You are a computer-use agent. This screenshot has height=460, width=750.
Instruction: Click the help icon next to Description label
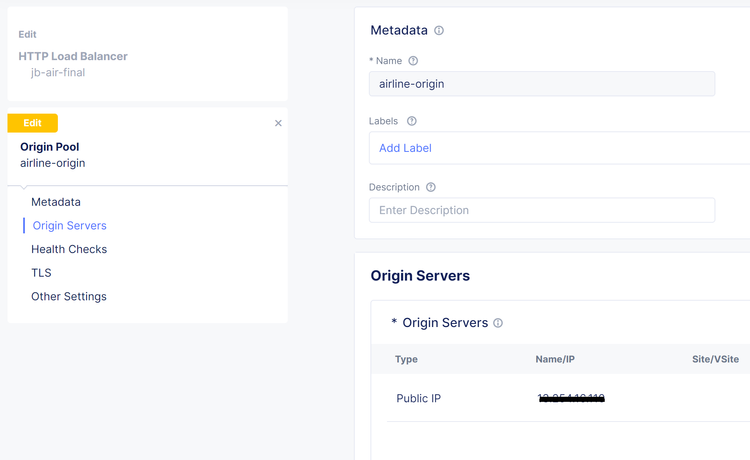point(431,187)
